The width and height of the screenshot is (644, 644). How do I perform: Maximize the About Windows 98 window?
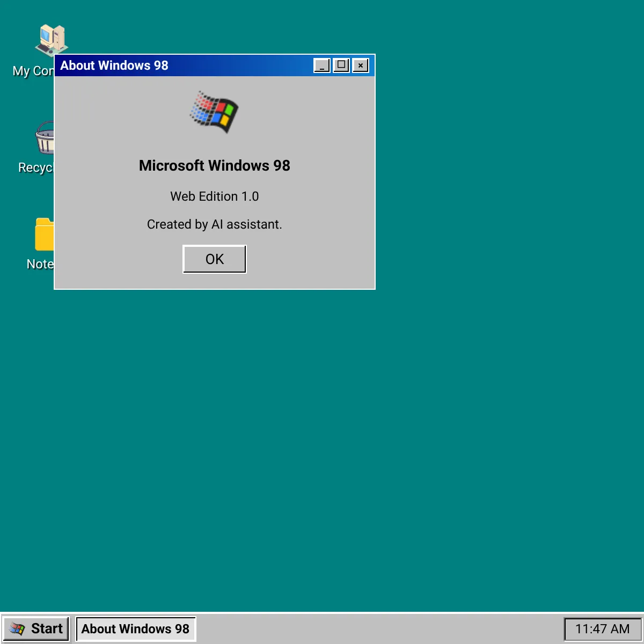tap(341, 65)
